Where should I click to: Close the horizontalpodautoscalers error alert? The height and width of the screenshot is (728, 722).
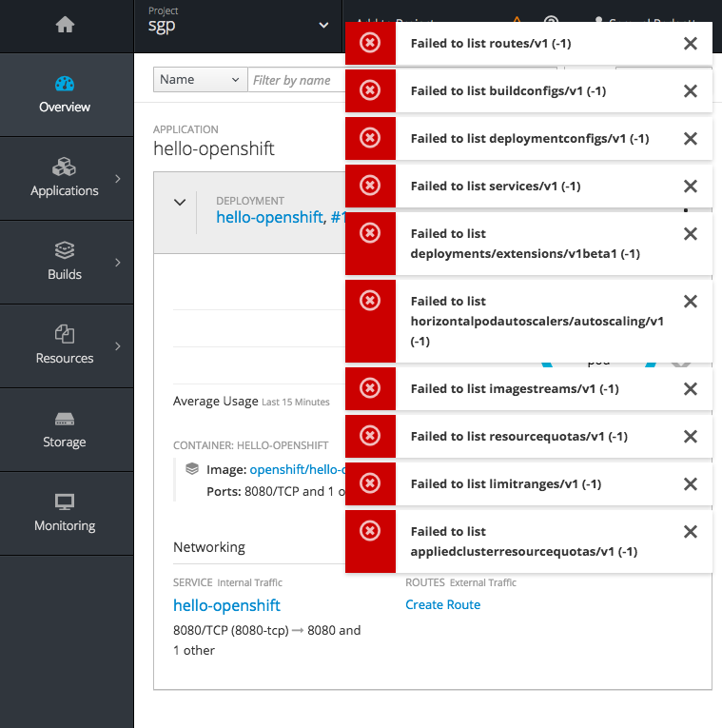[x=691, y=302]
